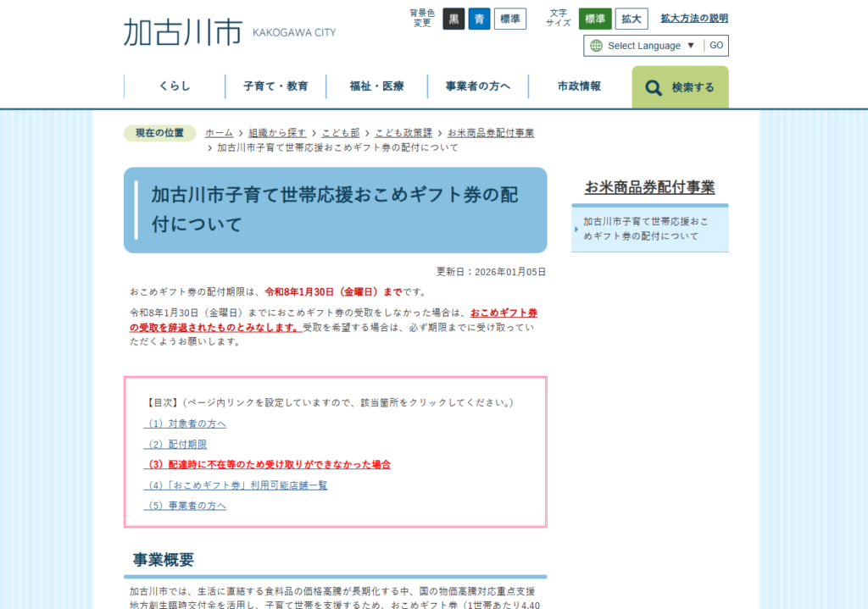Click the blue 青 background color swatch

point(480,18)
